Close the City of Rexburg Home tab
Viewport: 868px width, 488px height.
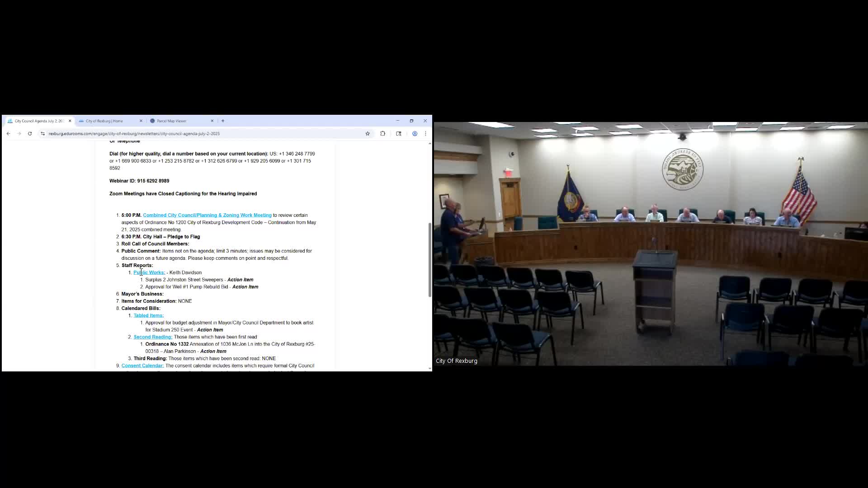point(141,121)
